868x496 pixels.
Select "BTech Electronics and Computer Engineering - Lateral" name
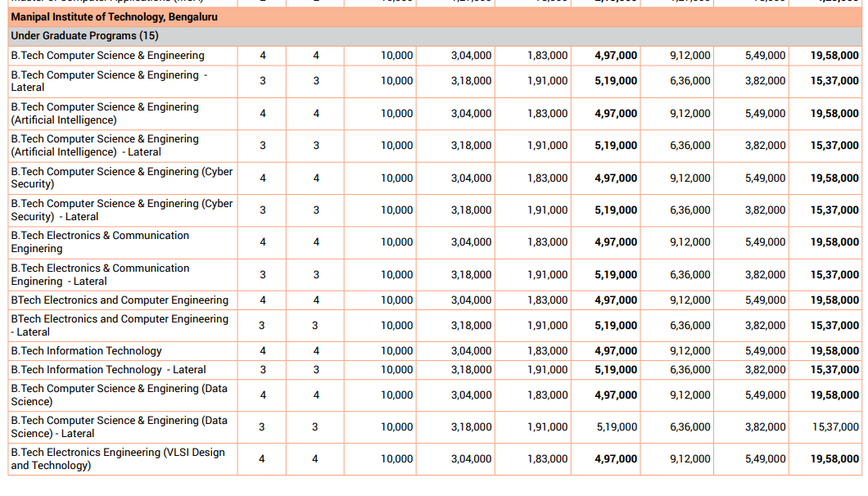120,326
